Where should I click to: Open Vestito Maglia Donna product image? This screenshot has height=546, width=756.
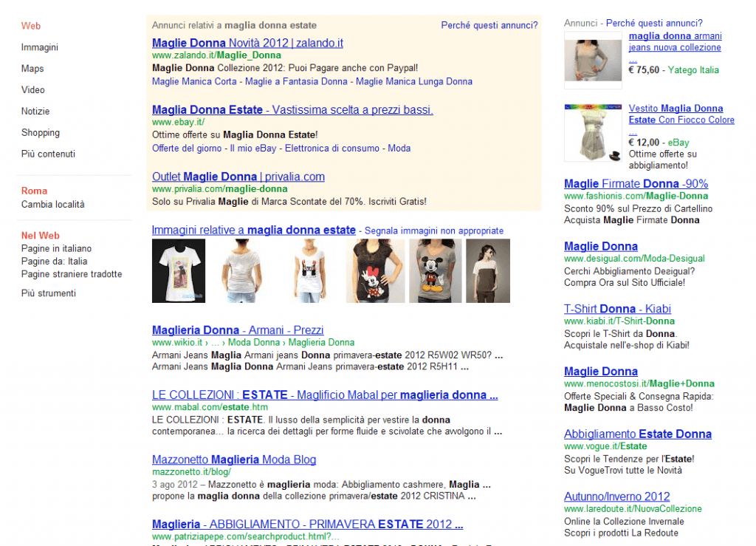(x=593, y=133)
